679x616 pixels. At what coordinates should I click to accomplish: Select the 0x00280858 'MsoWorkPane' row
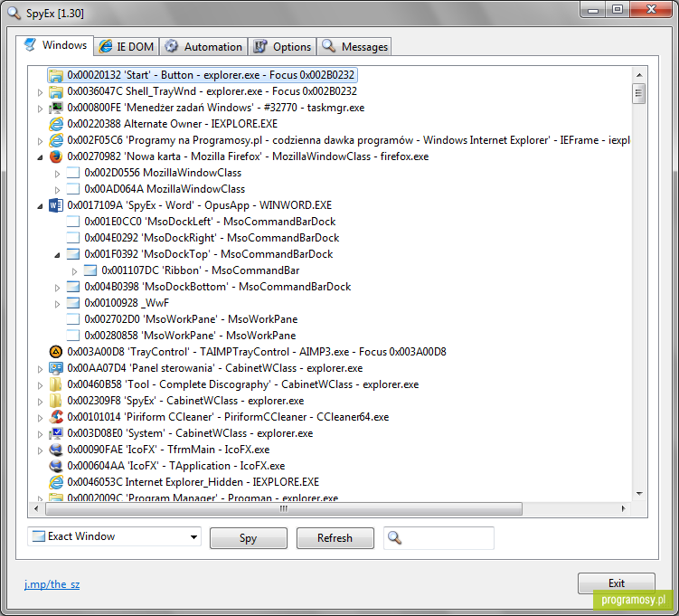190,336
